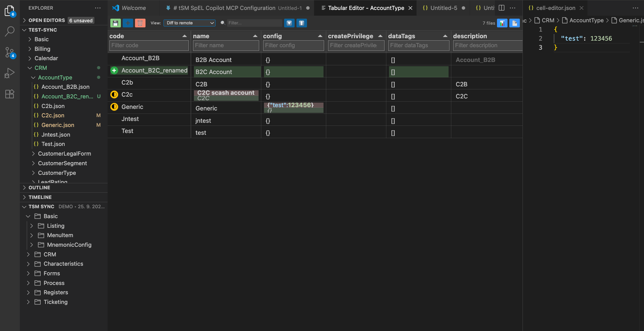
Task: Click the blue plus add row icon
Action: coord(128,23)
